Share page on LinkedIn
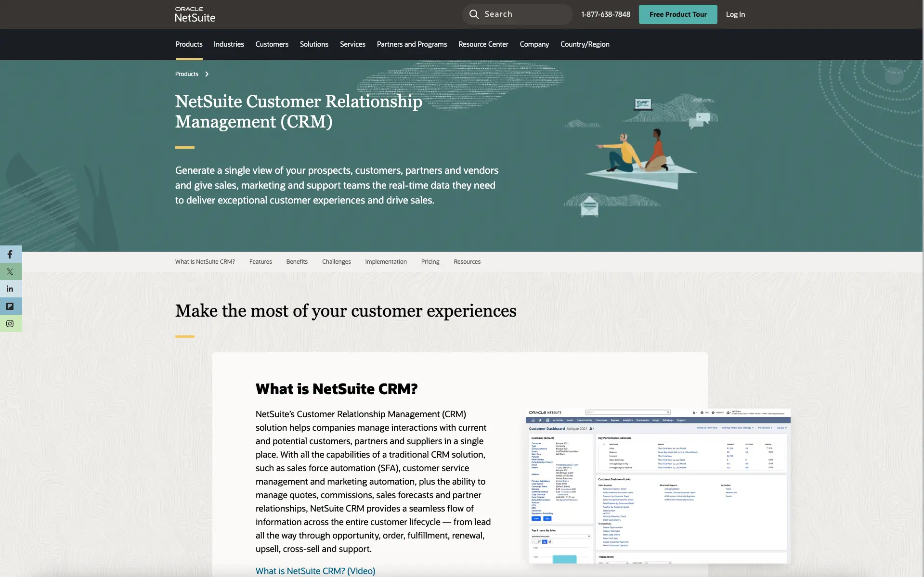Image resolution: width=924 pixels, height=577 pixels. [x=10, y=289]
